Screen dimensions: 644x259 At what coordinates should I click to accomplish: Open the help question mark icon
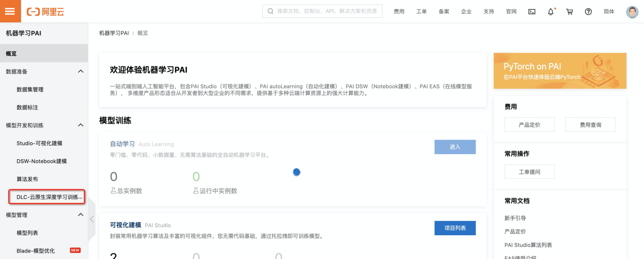pyautogui.click(x=588, y=12)
